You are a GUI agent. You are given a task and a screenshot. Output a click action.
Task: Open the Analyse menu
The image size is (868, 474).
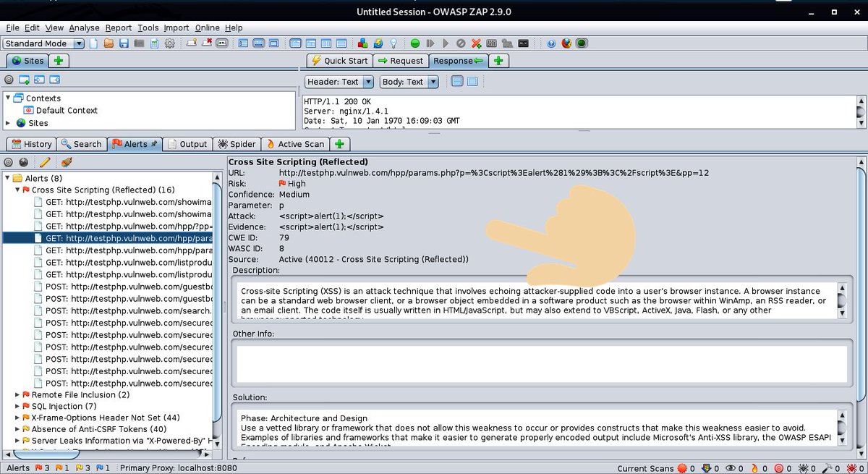pyautogui.click(x=85, y=27)
